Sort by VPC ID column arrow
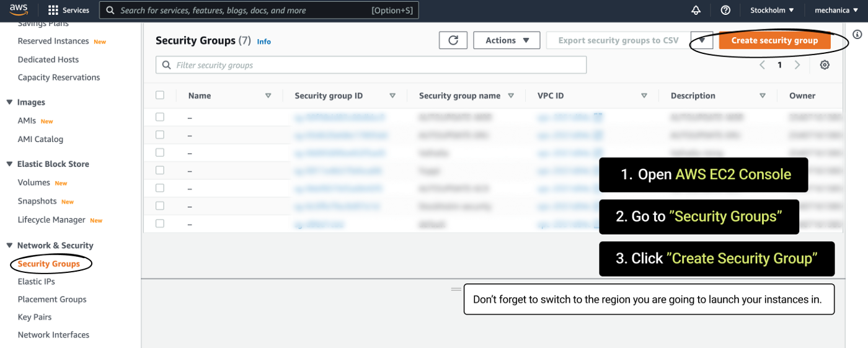This screenshot has width=868, height=348. coord(644,96)
